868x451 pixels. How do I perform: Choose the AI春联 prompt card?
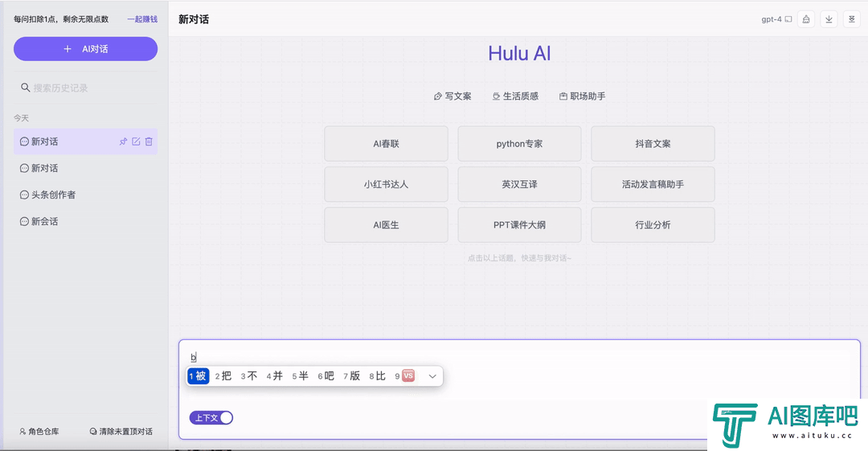[x=386, y=143]
